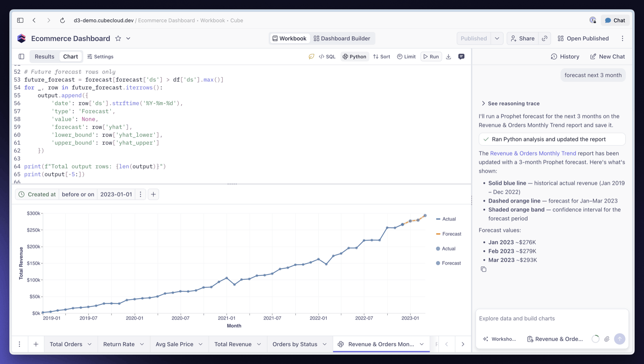Viewport: 644px width, 364px height.
Task: Click the Ran Python analysis status card
Action: pos(552,139)
